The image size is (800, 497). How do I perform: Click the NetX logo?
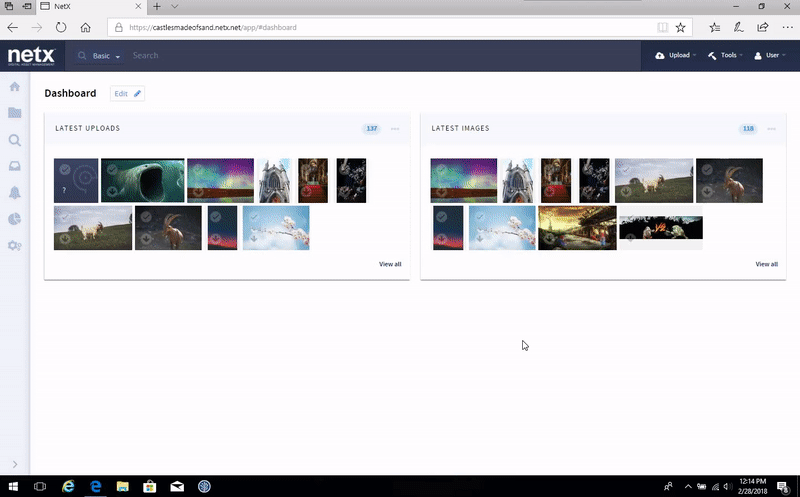tap(31, 56)
